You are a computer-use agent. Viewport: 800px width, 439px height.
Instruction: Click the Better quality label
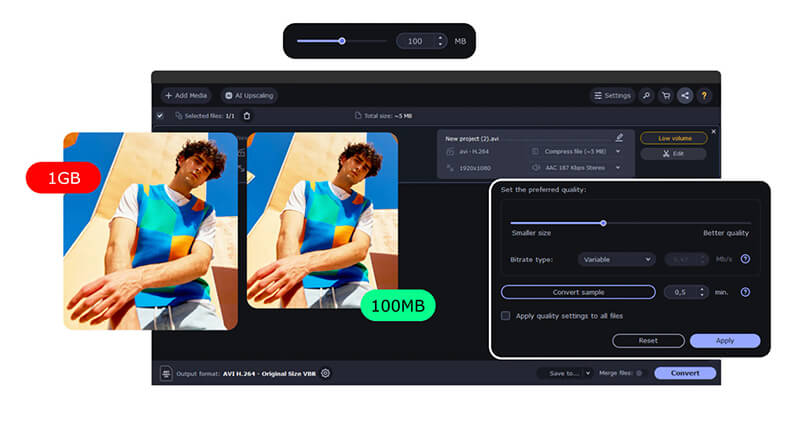click(726, 233)
